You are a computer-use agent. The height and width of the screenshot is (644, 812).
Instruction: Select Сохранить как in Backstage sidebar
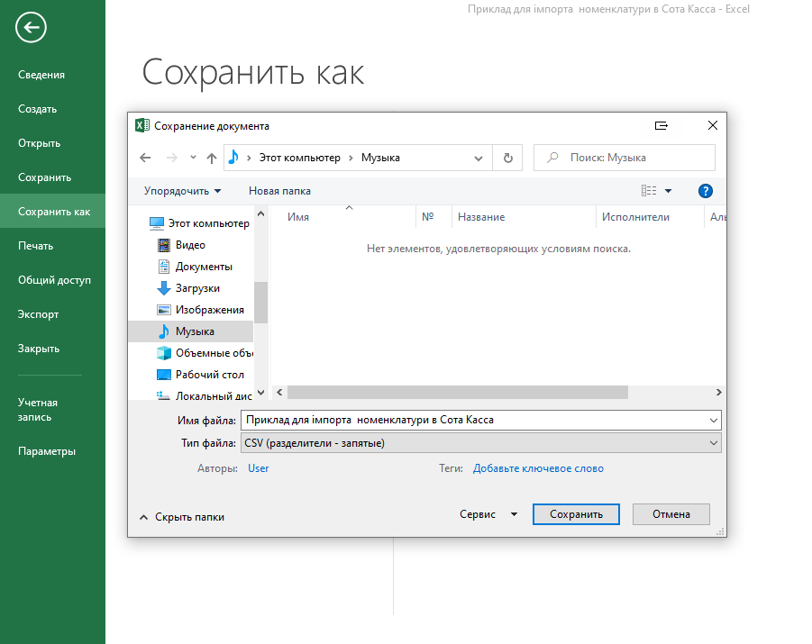pos(52,212)
